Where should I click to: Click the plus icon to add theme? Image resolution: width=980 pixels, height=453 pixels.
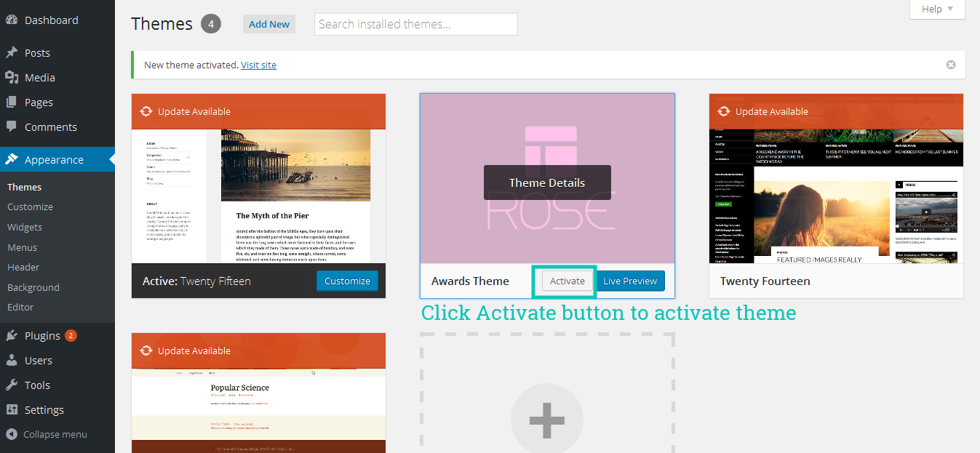click(x=546, y=420)
